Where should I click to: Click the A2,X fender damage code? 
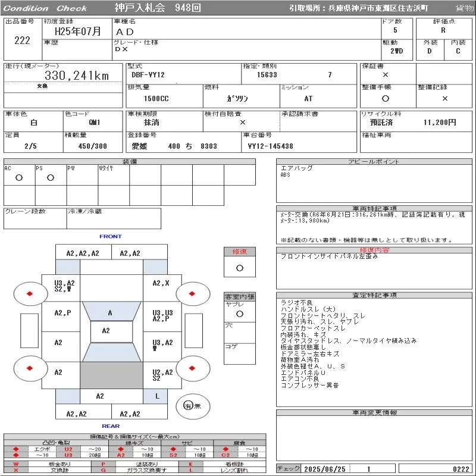coord(161,283)
